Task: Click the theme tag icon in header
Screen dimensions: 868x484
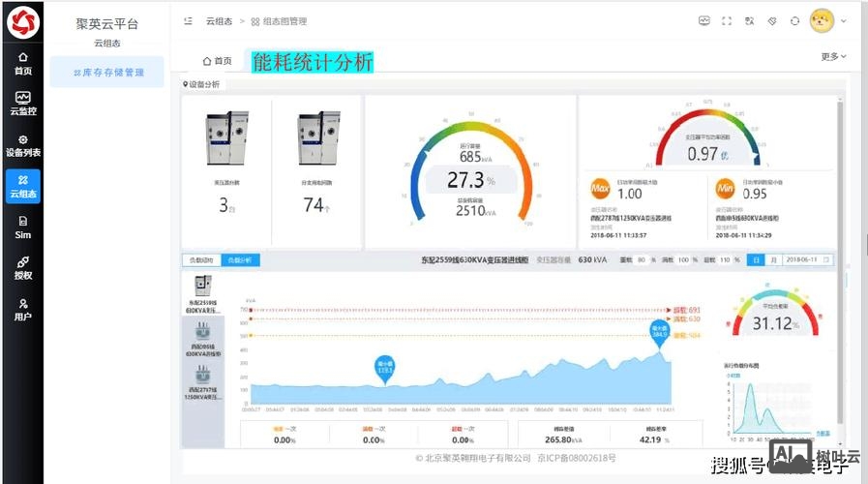Action: click(x=772, y=21)
